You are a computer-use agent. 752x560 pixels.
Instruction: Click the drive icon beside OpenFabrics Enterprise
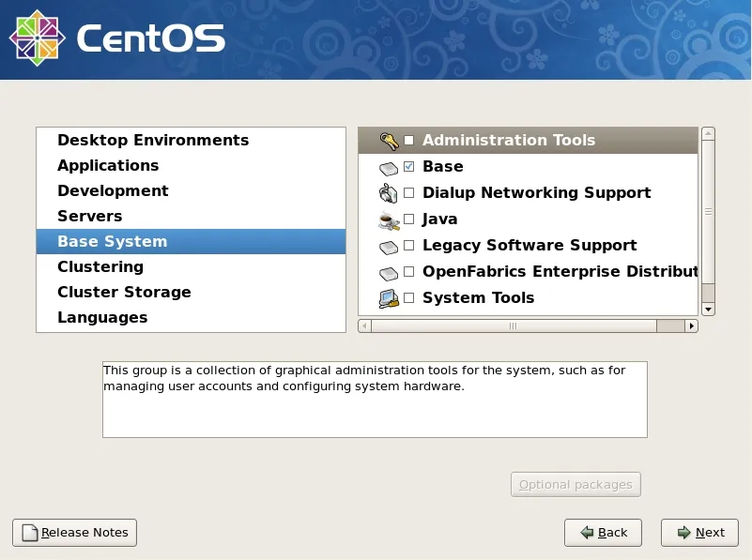pos(389,273)
